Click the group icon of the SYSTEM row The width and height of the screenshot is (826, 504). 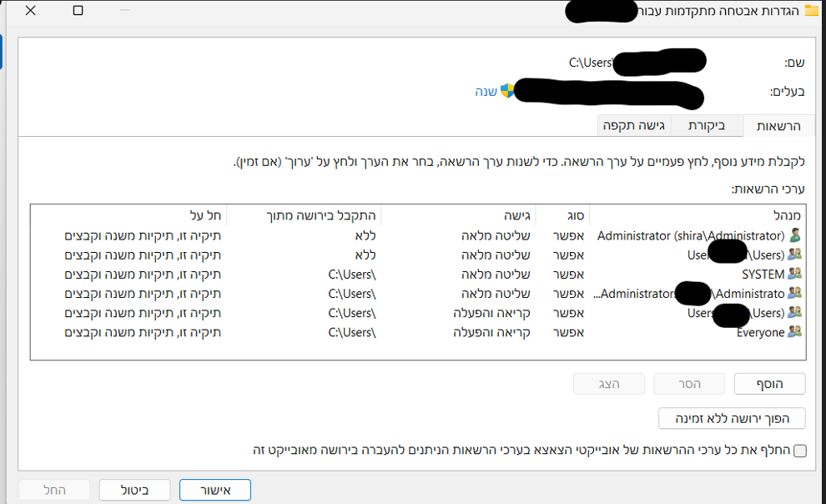(794, 274)
